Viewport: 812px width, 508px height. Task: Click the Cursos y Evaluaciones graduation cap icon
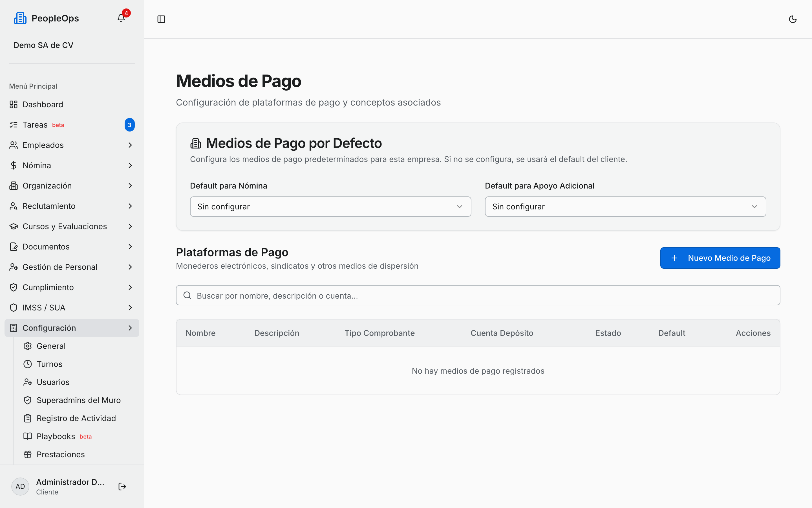tap(14, 226)
